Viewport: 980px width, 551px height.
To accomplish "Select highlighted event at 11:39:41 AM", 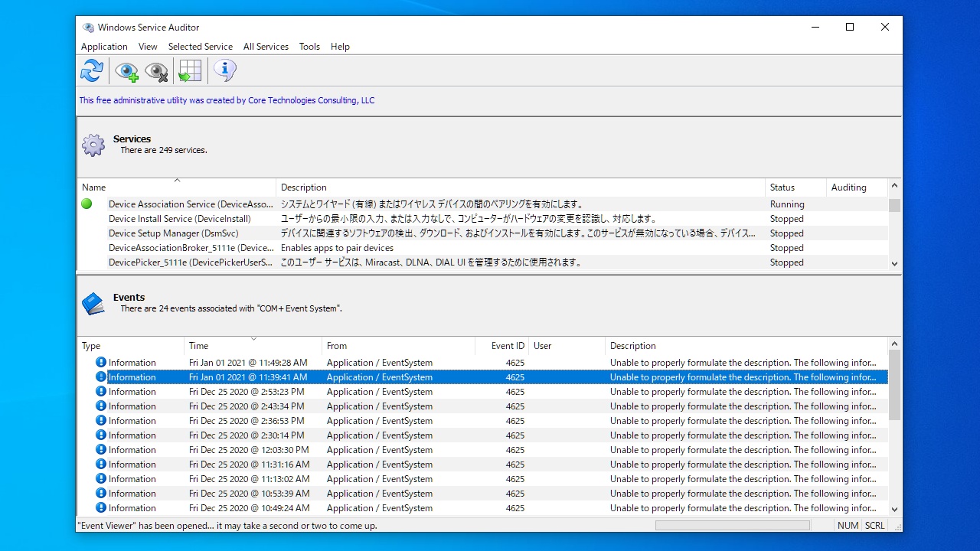I will click(482, 377).
